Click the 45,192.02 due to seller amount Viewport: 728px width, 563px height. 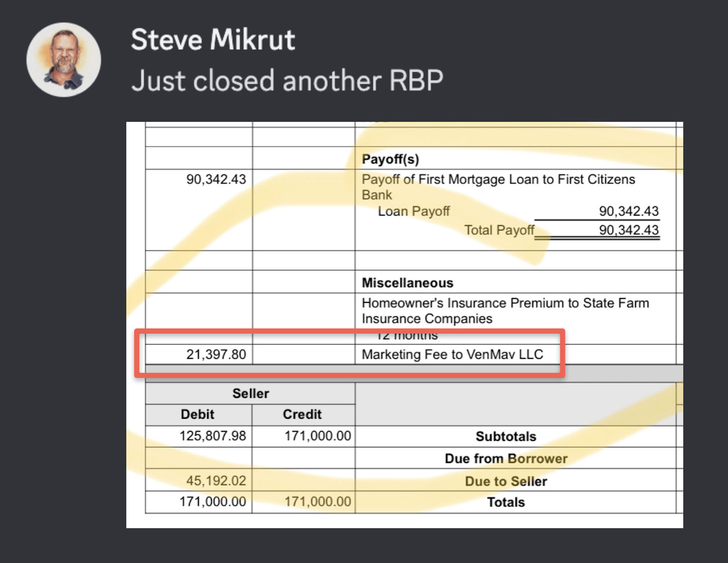(x=216, y=480)
